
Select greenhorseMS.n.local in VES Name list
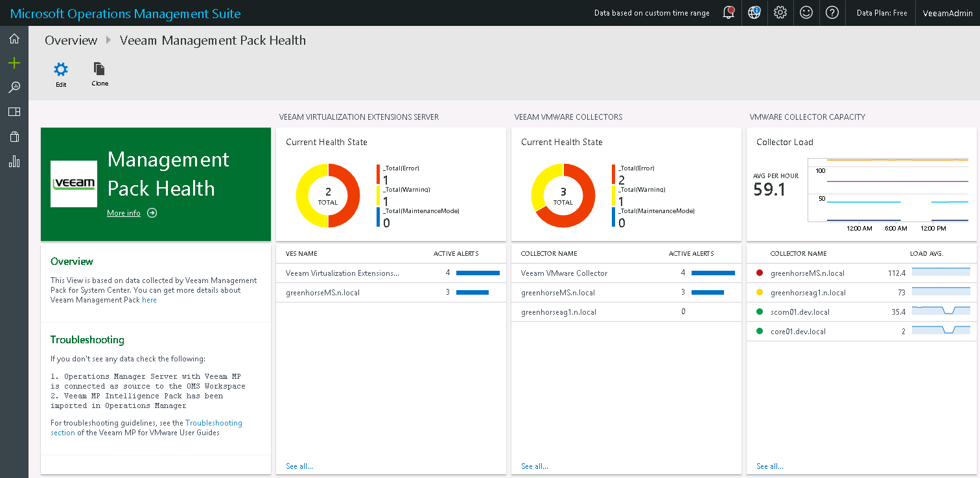click(391, 293)
